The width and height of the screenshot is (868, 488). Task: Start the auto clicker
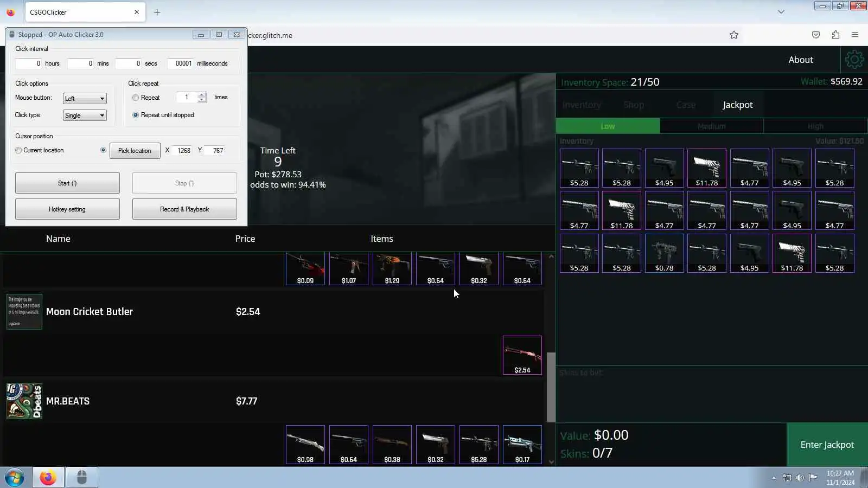[67, 183]
